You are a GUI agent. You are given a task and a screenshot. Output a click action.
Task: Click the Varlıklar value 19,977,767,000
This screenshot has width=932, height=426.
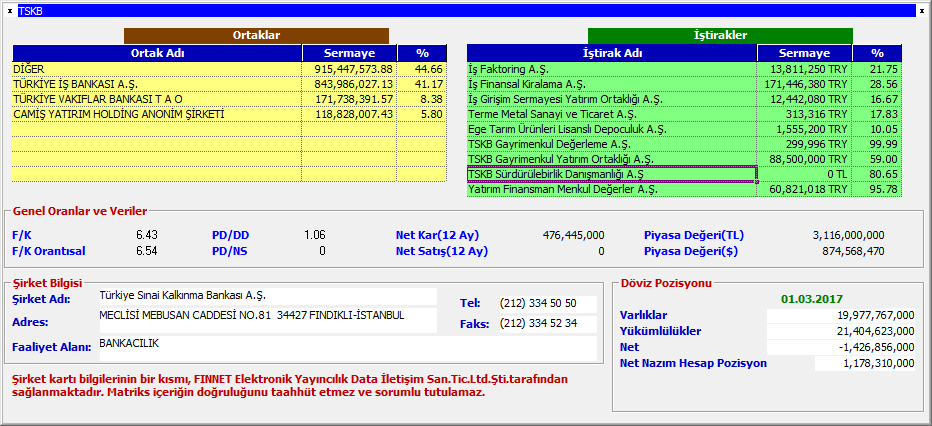(841, 315)
